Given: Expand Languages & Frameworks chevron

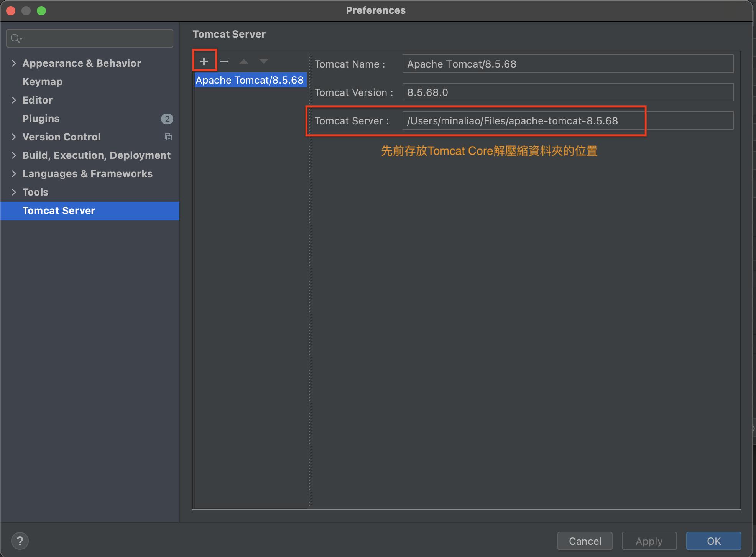Looking at the screenshot, I should point(14,174).
